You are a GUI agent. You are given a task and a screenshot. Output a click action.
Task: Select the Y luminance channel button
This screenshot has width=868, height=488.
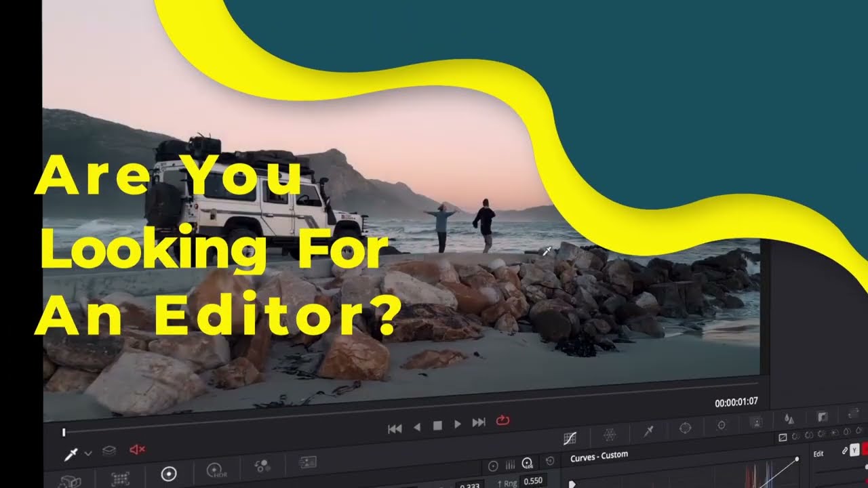(x=854, y=449)
